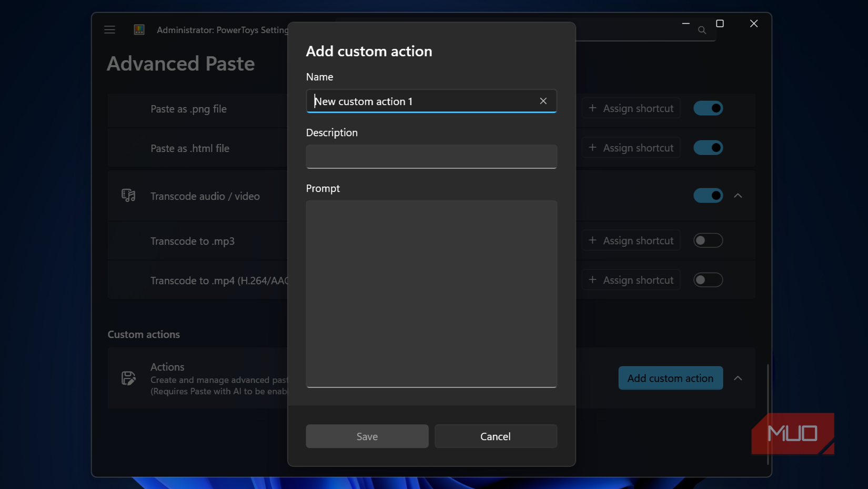This screenshot has height=489, width=868.
Task: Save the custom action
Action: (367, 436)
